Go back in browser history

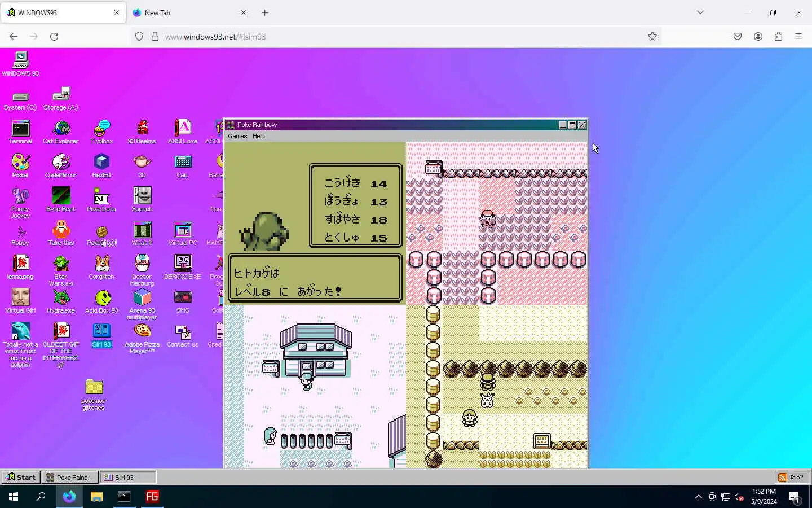(14, 36)
